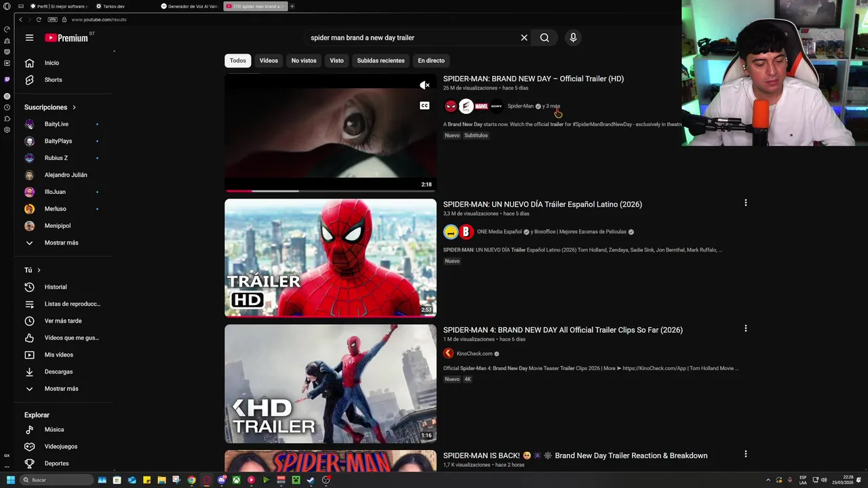This screenshot has height=488, width=868.
Task: Open the YouTube hamburger guide menu
Action: tap(29, 38)
